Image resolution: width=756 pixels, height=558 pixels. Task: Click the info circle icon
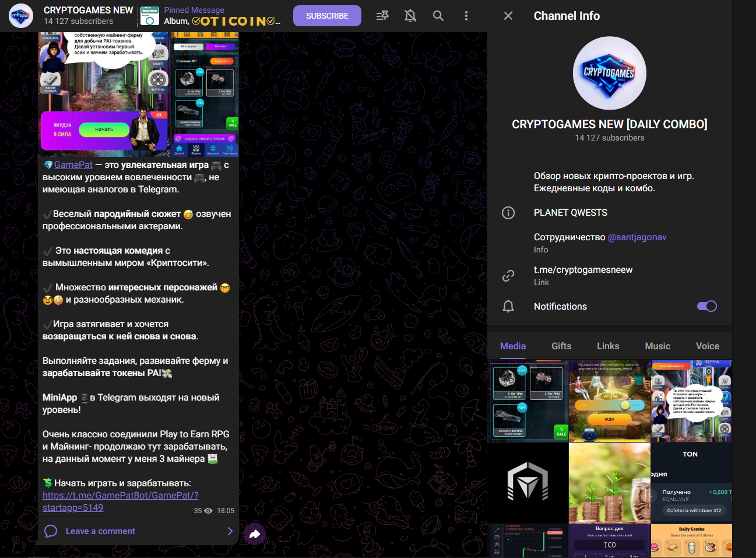click(508, 213)
